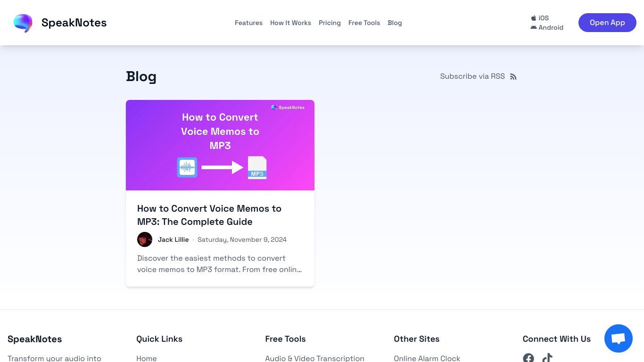Select the Blog nav item
The width and height of the screenshot is (644, 362).
pos(395,23)
